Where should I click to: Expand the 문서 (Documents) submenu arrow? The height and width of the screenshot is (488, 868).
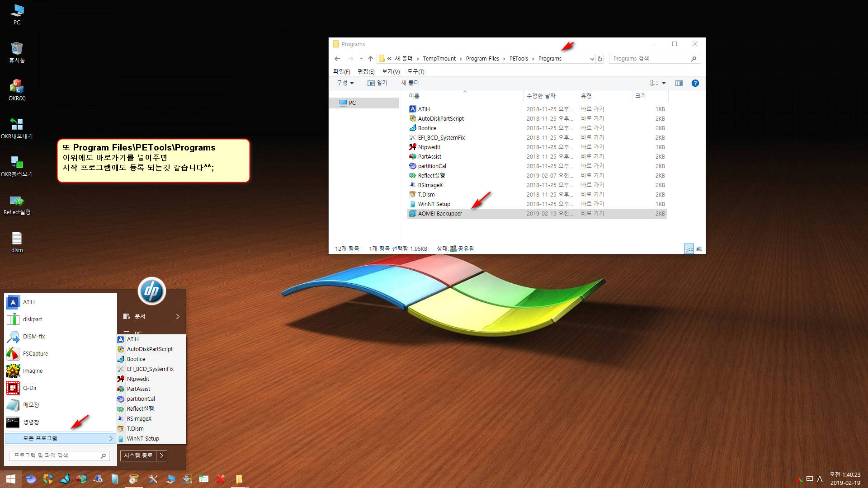(178, 316)
